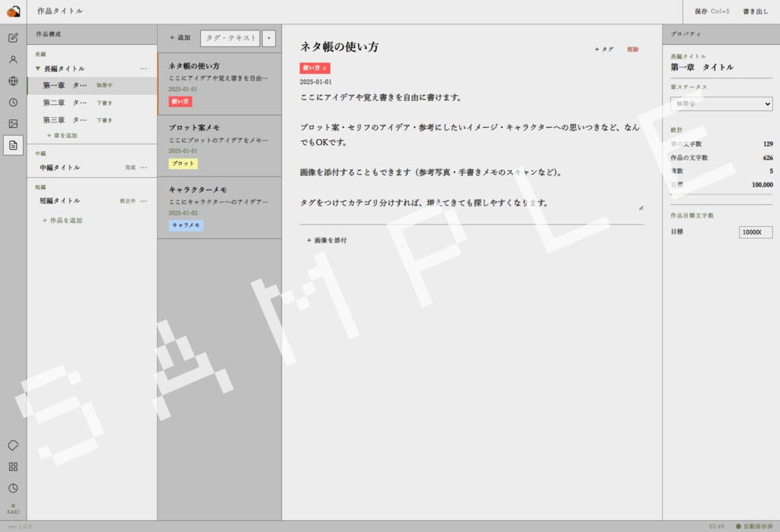
Task: Click the KAKI copyright mark
Action: point(14,508)
